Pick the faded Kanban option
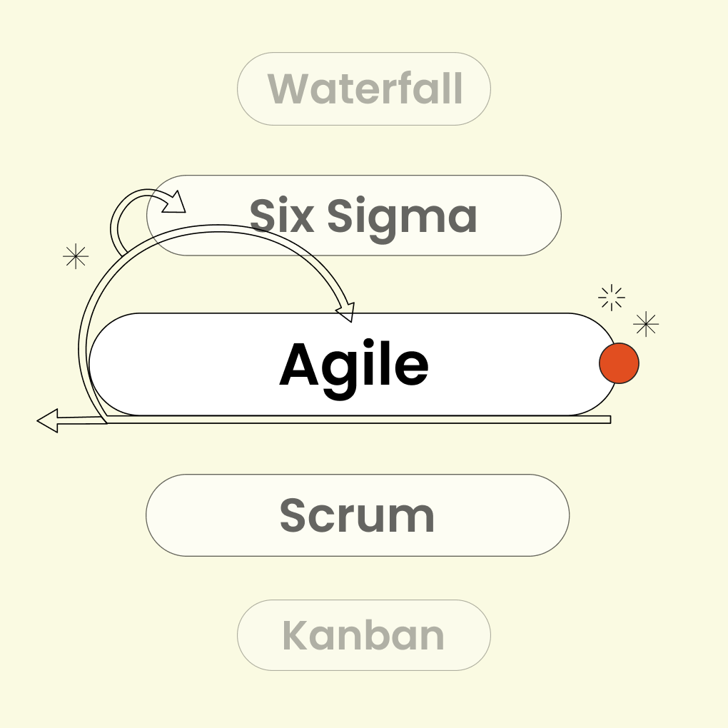 364,635
